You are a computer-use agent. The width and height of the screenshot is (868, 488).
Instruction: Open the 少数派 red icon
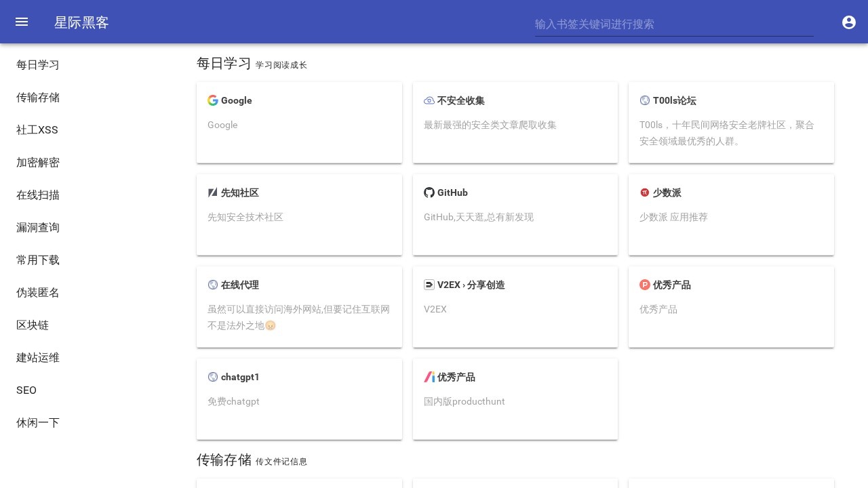[x=645, y=192]
